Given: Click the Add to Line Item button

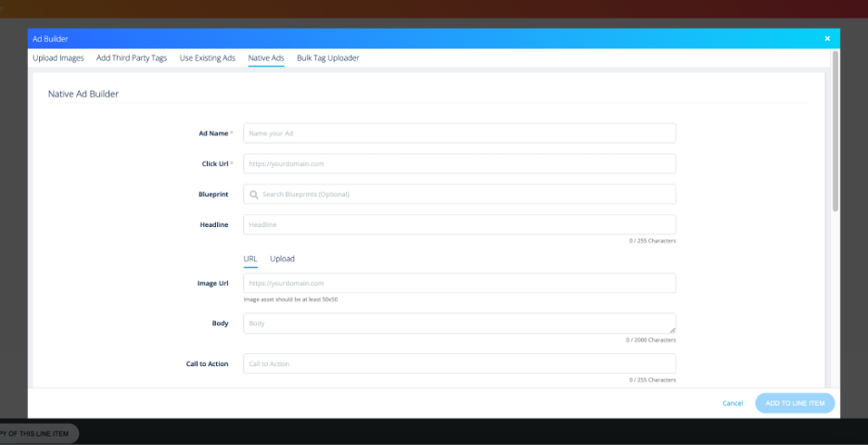Looking at the screenshot, I should point(795,403).
